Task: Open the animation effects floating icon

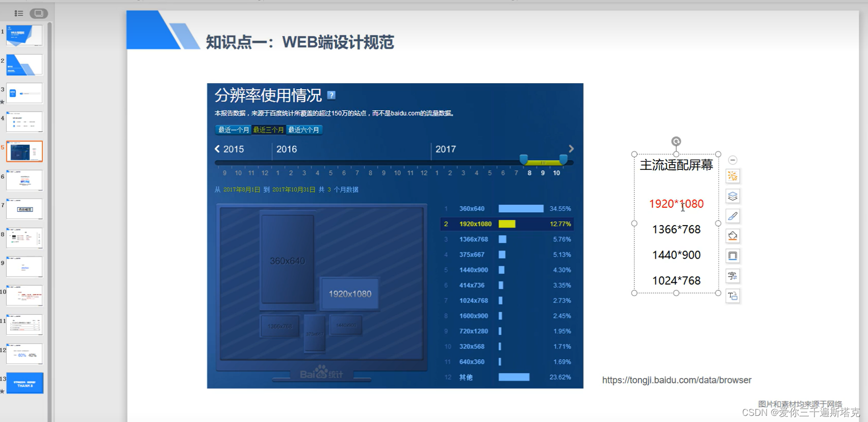Action: (x=732, y=176)
